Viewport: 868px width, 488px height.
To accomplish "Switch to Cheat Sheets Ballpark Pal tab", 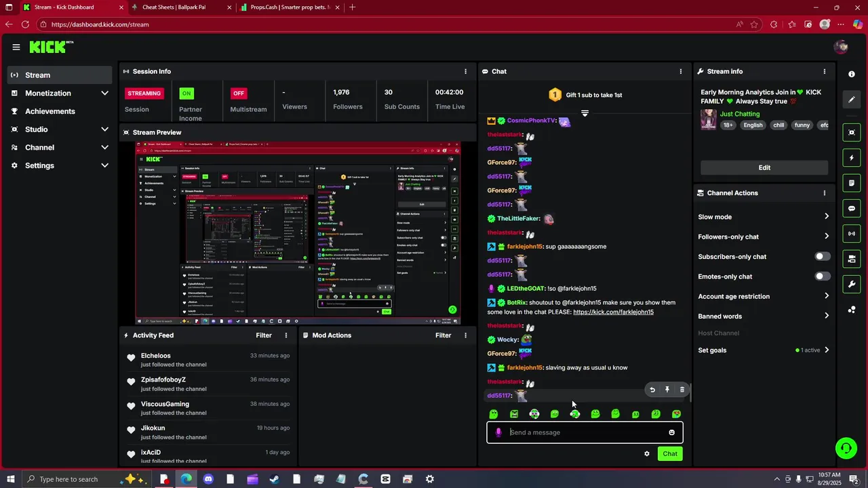I will coord(182,7).
